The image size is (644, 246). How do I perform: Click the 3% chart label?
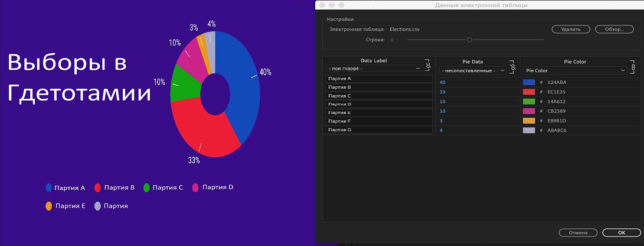click(x=194, y=28)
